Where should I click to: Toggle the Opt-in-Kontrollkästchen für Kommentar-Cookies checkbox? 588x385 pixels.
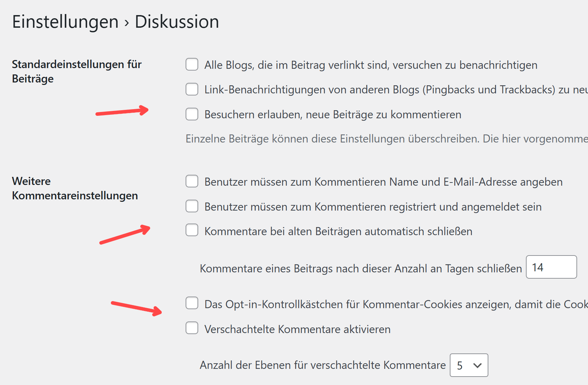192,303
